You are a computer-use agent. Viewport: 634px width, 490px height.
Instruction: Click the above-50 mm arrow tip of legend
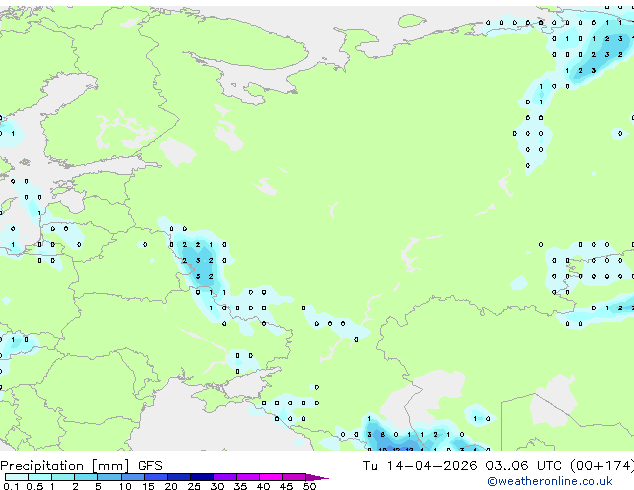317,477
